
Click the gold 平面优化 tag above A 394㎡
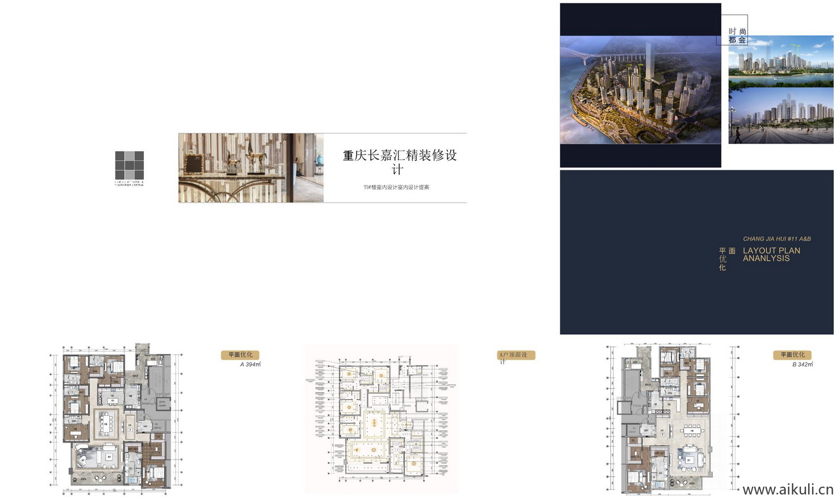coord(240,354)
